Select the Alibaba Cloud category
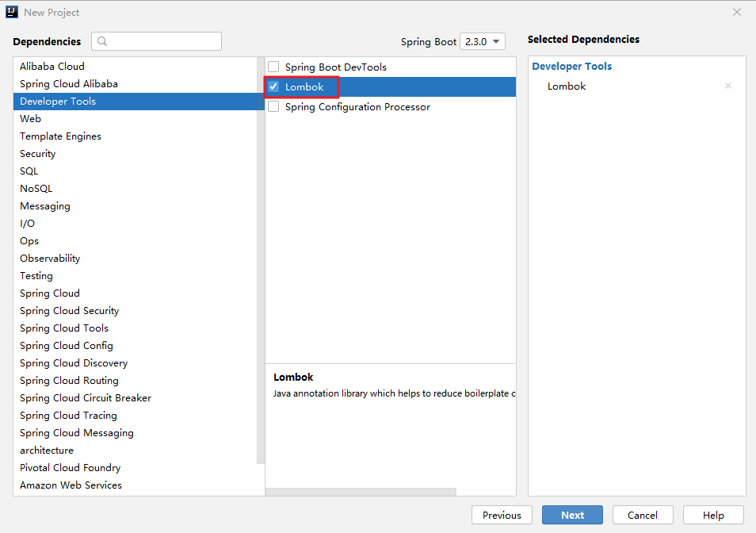Image resolution: width=756 pixels, height=533 pixels. tap(136, 66)
